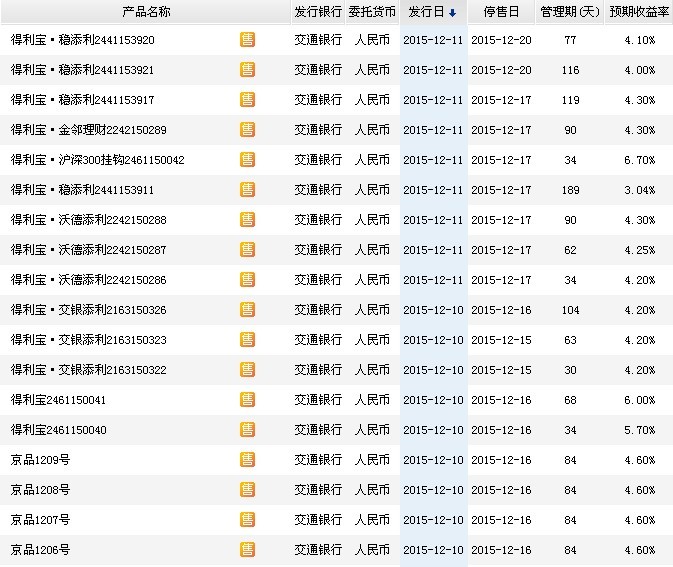Click the 售 icon for 交银添利2163150322
The height and width of the screenshot is (567, 673).
pyautogui.click(x=247, y=370)
